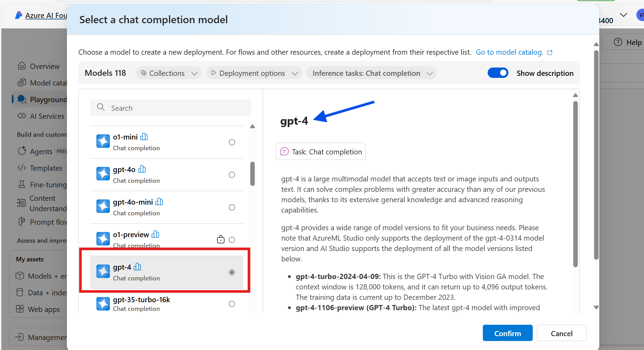Click the Fine-tuning flask icon
Viewport: 644px width, 350px height.
click(22, 184)
